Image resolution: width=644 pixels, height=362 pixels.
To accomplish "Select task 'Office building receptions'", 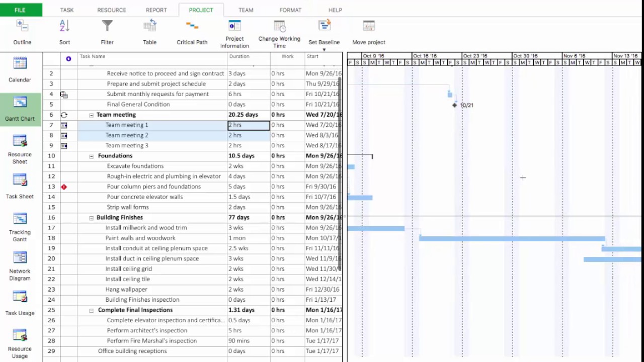I will pos(132,351).
